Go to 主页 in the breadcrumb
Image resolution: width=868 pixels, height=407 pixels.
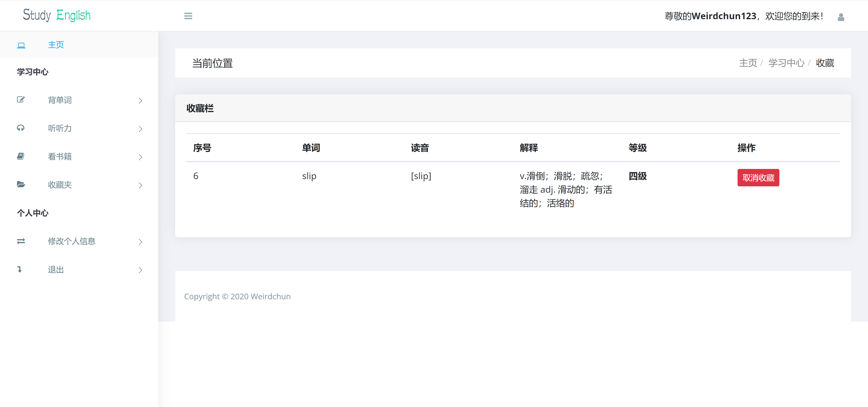coord(748,63)
